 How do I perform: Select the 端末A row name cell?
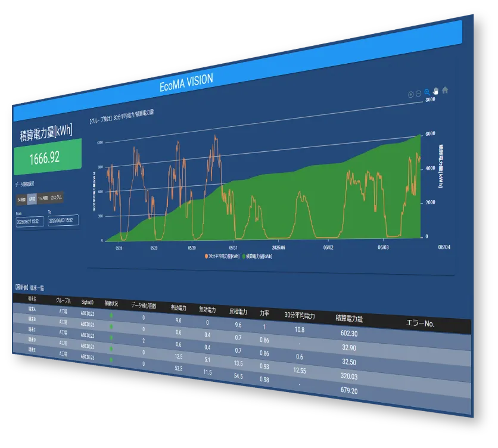(32, 309)
